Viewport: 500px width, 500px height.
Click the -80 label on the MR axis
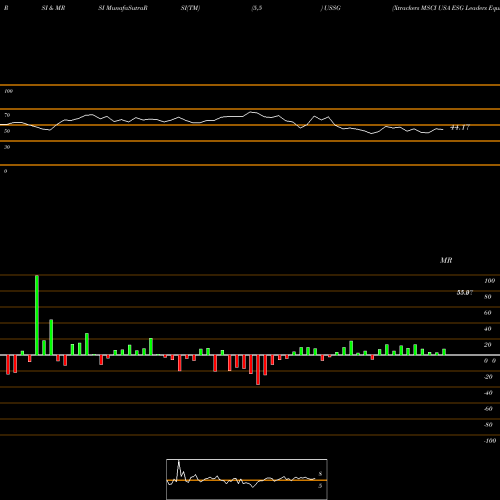488,425
